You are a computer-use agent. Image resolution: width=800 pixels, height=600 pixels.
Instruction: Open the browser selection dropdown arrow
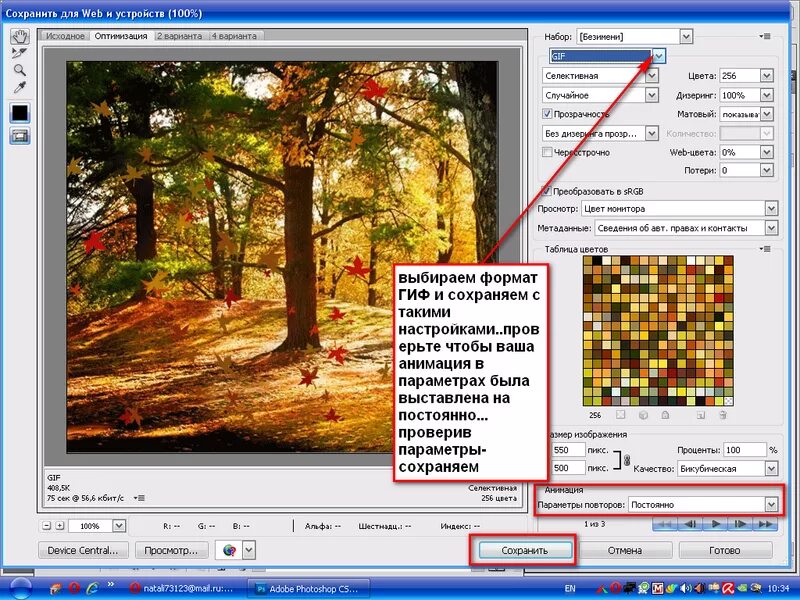click(248, 551)
